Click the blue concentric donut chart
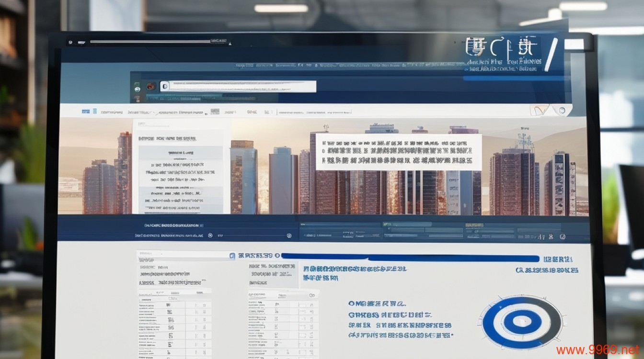Viewport: 644px width, 359px height. pyautogui.click(x=522, y=321)
